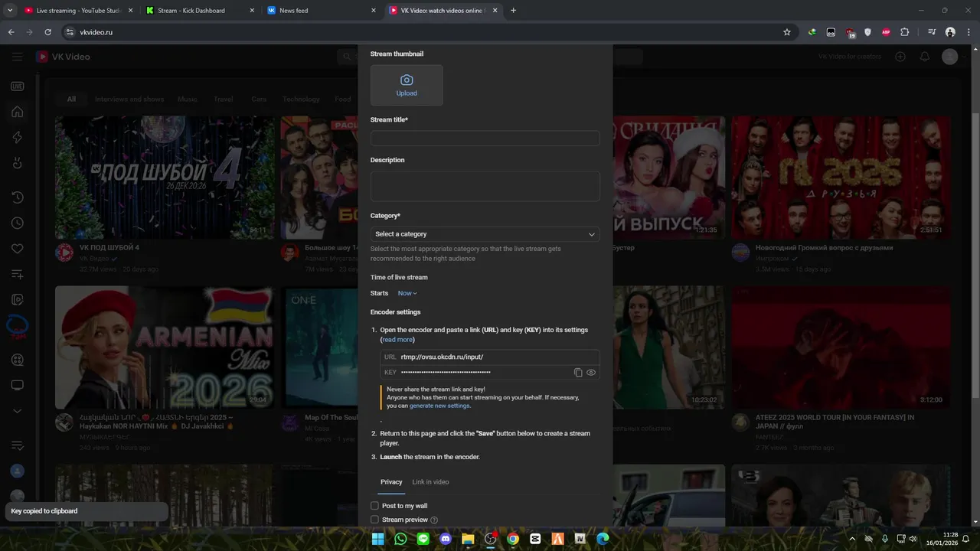Open VK Video for creators link
This screenshot has width=980, height=551.
click(x=850, y=57)
